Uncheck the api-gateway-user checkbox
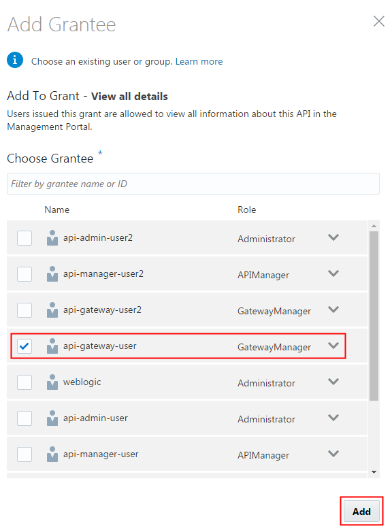The width and height of the screenshot is (392, 532). coord(24,346)
